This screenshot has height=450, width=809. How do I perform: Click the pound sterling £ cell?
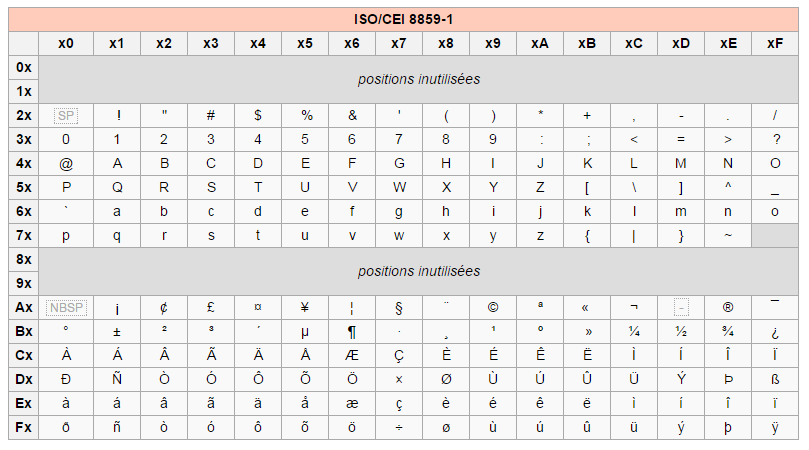pyautogui.click(x=211, y=308)
